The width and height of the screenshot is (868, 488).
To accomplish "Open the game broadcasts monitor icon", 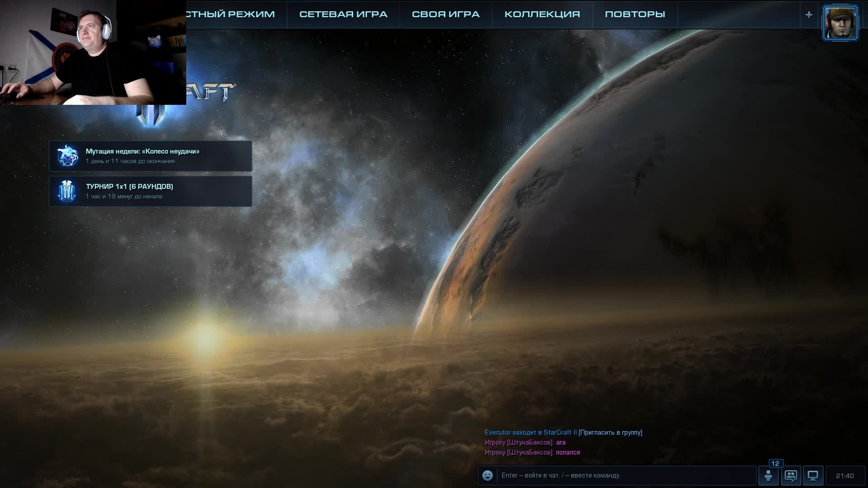I will [x=813, y=475].
